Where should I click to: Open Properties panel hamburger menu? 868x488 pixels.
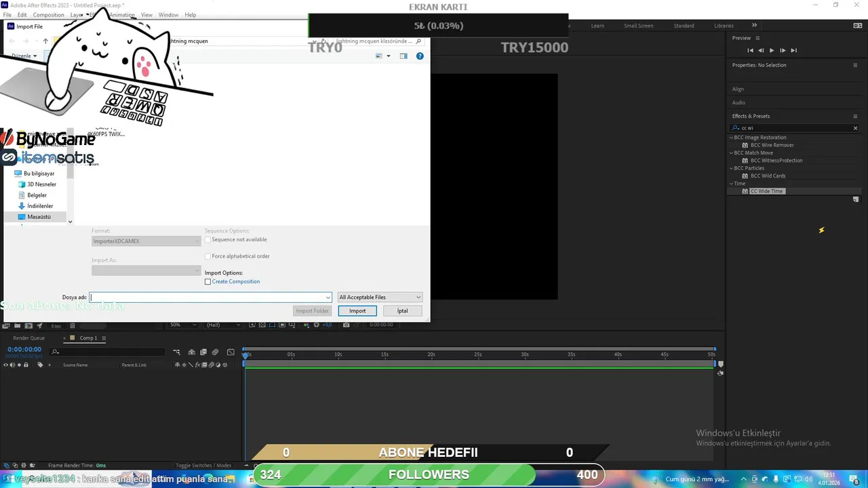(x=855, y=65)
